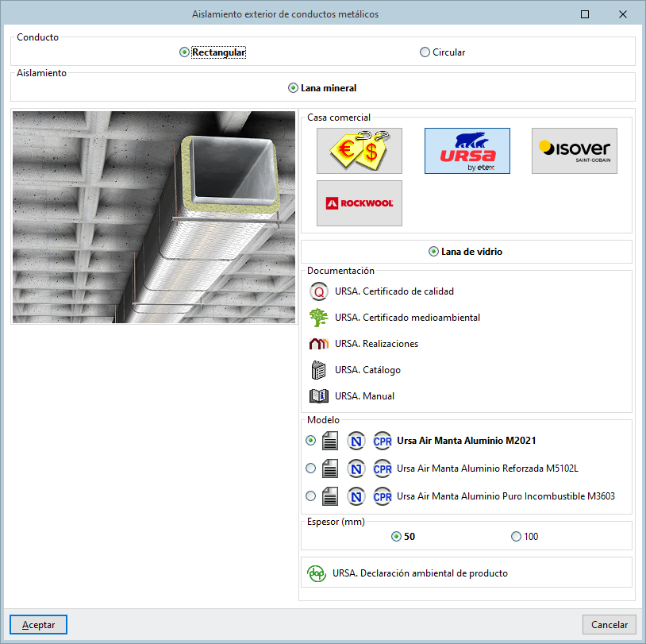Open CPR icon for Puro Incombustible M3603

point(383,496)
